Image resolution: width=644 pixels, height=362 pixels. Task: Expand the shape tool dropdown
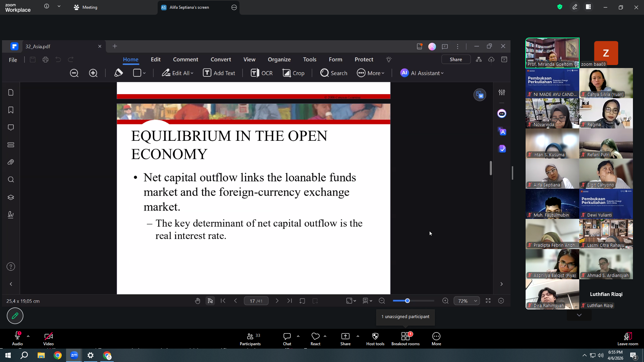pyautogui.click(x=145, y=73)
